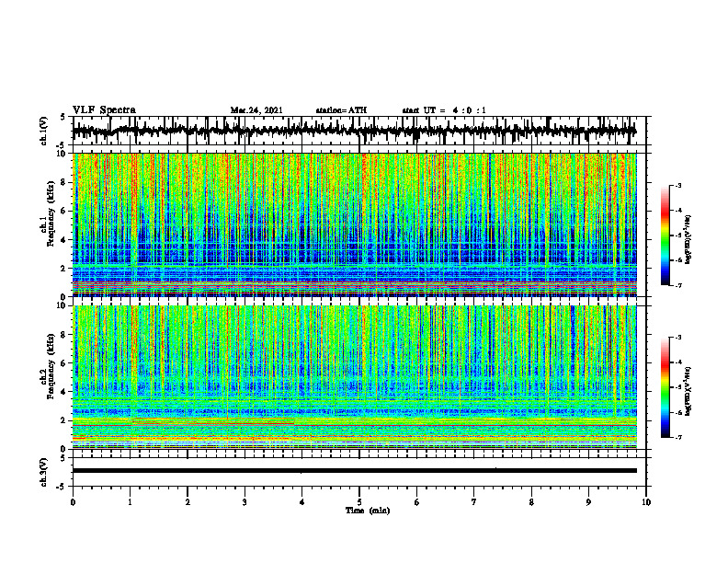
Task: Click the "-3" label on ch.1 colorbar
Action: [x=677, y=185]
